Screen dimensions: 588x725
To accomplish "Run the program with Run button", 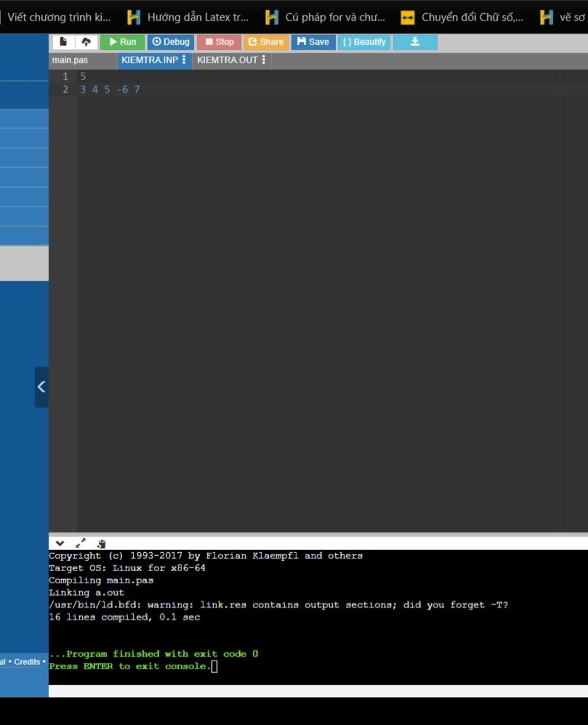I will (122, 42).
